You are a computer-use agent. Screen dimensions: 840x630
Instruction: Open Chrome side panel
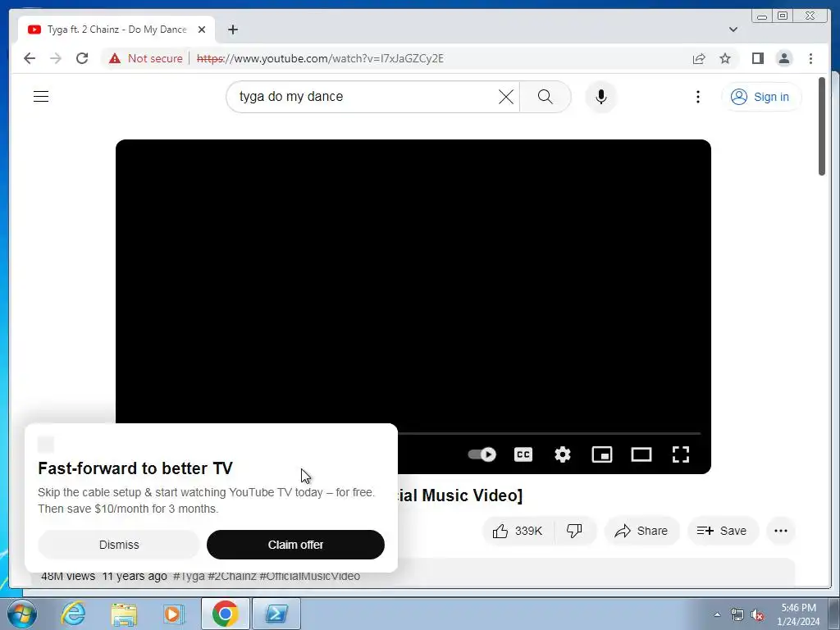(x=757, y=58)
